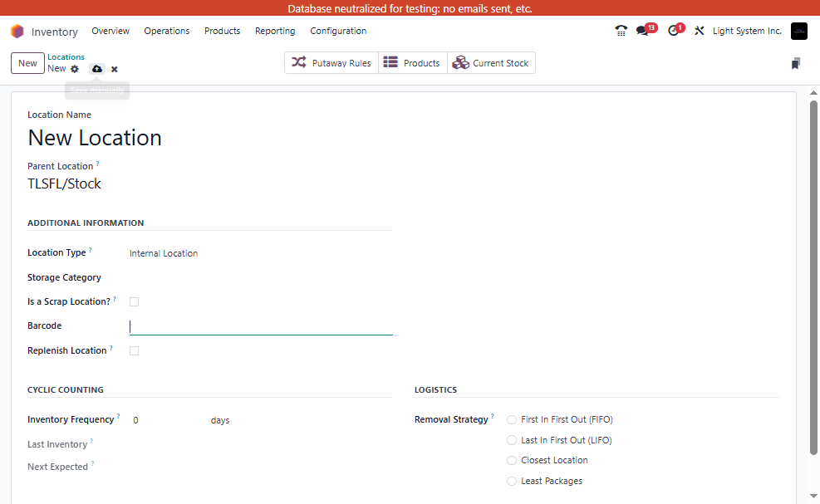Click the LOGISTICS section heading
This screenshot has width=820, height=504.
pyautogui.click(x=435, y=390)
